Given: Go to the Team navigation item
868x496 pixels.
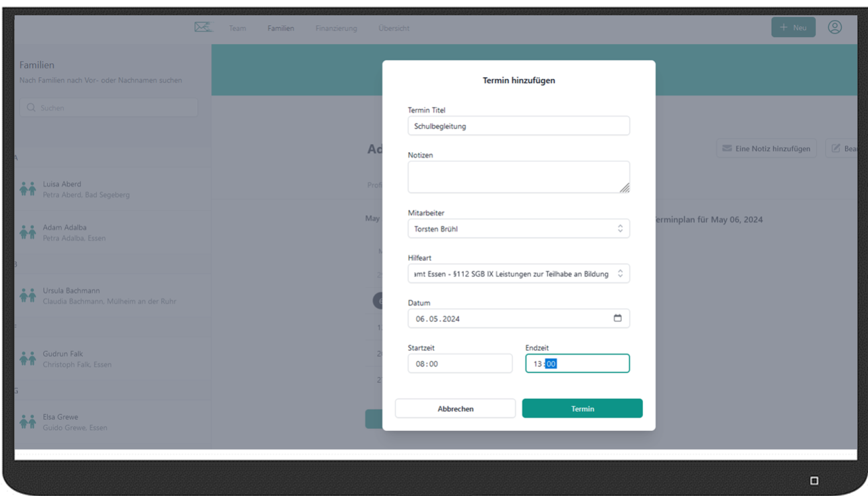Looking at the screenshot, I should 237,28.
